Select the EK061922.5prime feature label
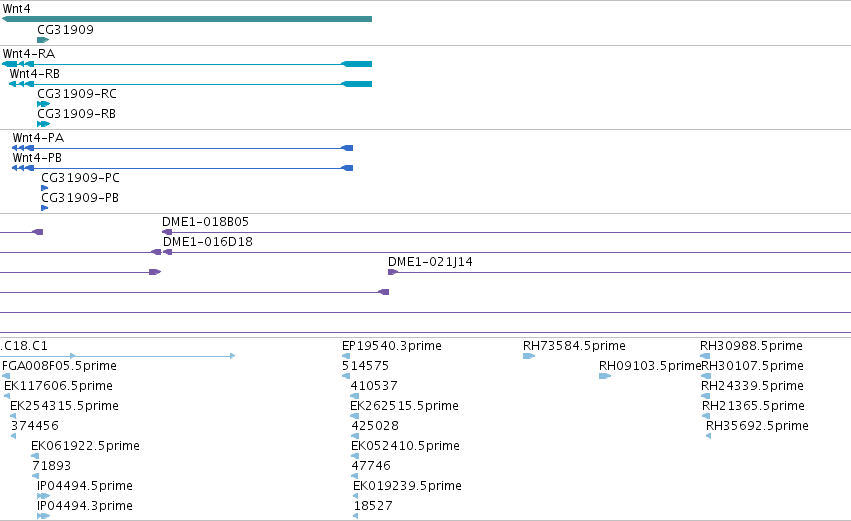Image resolution: width=851 pixels, height=521 pixels. [85, 446]
